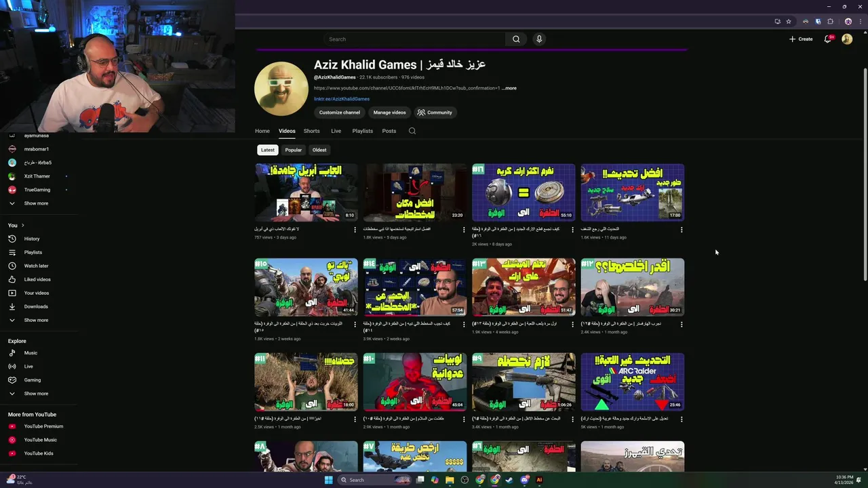Click the Create button

(x=801, y=39)
